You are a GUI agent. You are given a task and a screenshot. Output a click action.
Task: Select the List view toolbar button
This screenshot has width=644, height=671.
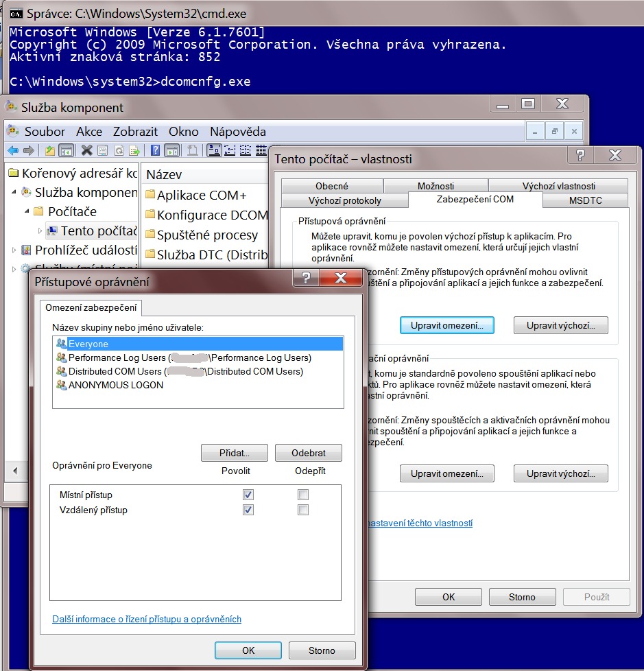coord(246,150)
